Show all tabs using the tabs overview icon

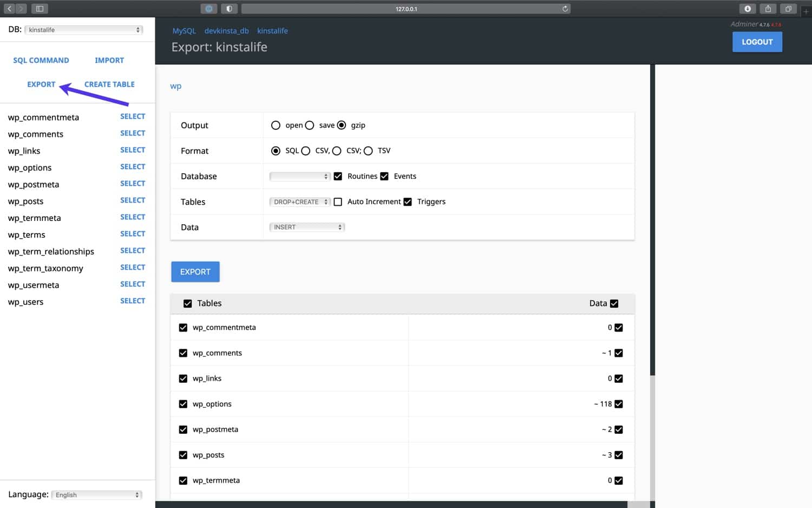pos(788,9)
